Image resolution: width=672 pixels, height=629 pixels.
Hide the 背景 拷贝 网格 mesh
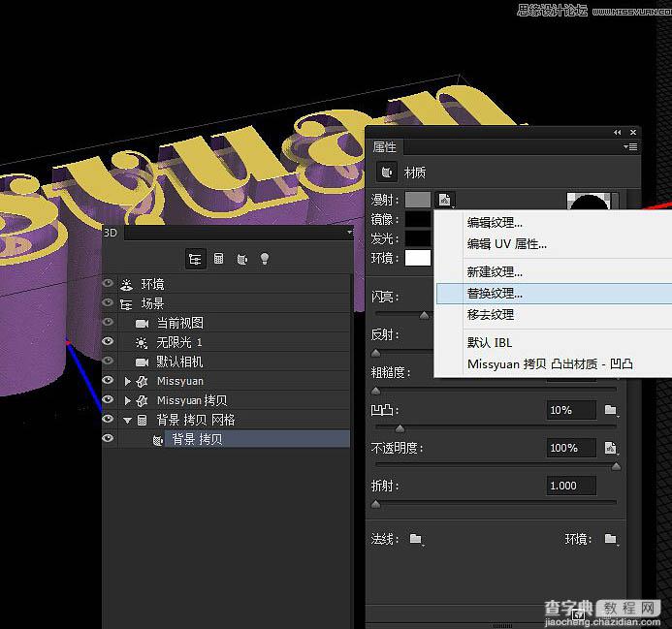pyautogui.click(x=108, y=419)
